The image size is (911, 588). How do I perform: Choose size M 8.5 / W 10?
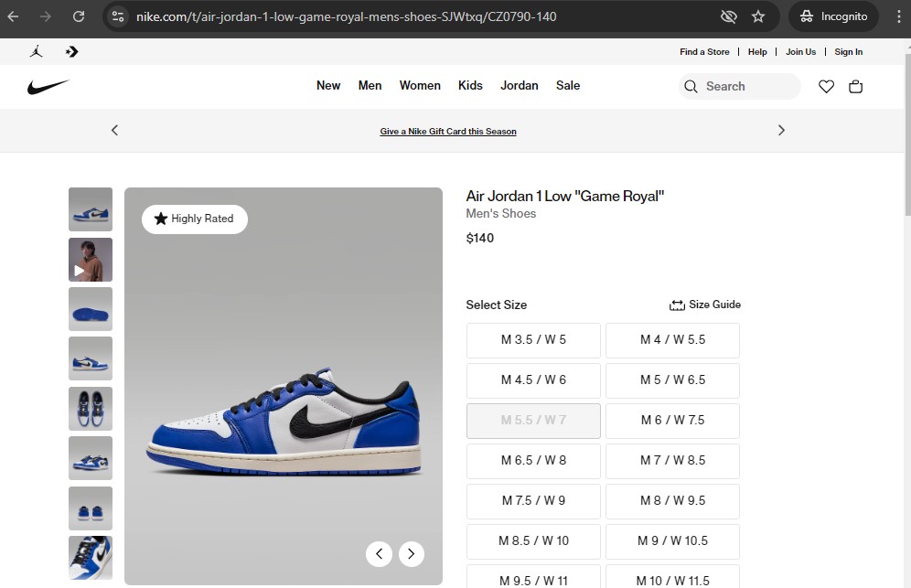point(533,541)
